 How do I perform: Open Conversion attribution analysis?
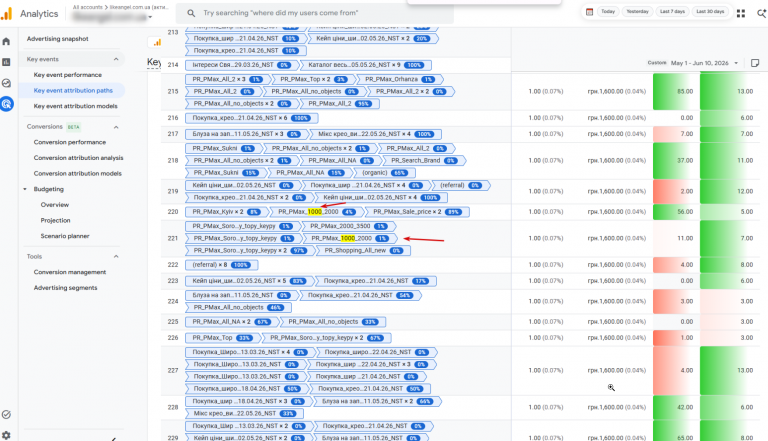click(x=78, y=158)
